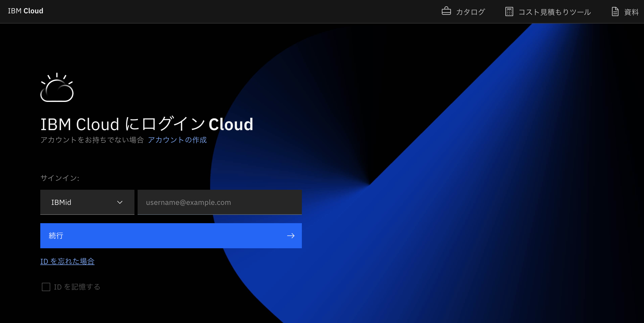Screen dimensions: 644x323
Task: Click the ID を記憶する label text
Action: 77,287
